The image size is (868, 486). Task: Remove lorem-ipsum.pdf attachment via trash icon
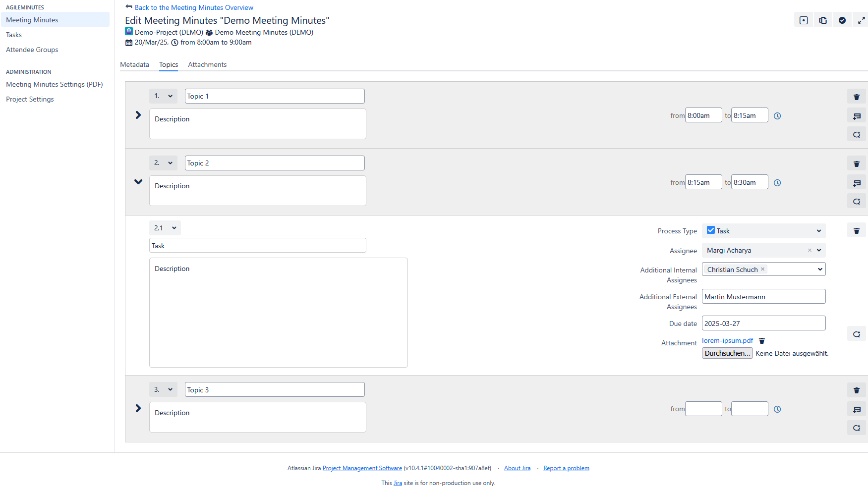pos(762,341)
